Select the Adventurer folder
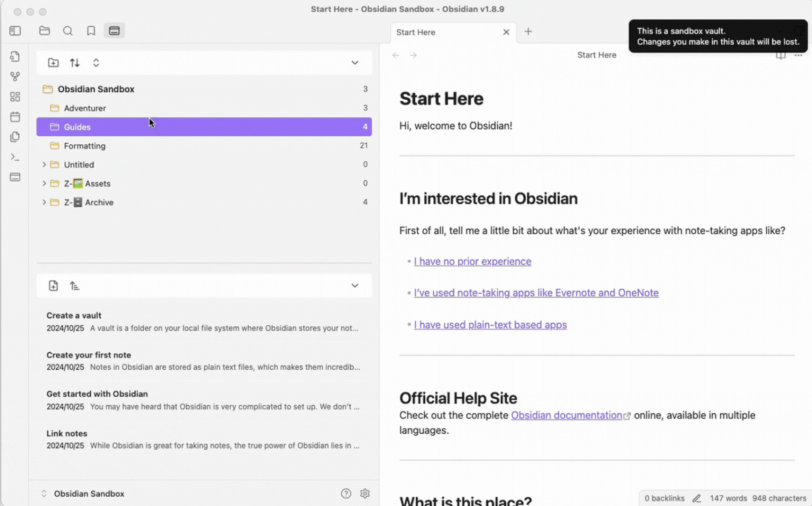Viewport: 812px width, 506px height. (x=204, y=108)
